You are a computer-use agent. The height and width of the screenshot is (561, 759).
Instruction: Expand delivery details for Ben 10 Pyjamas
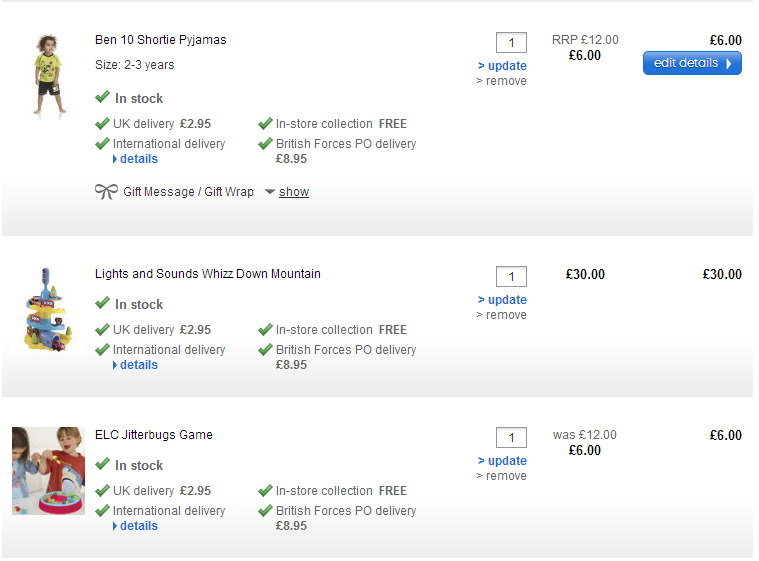[x=138, y=159]
